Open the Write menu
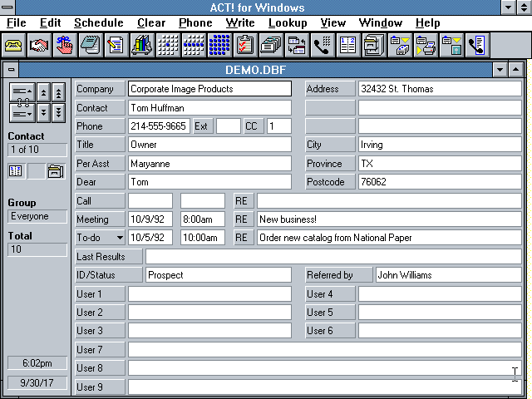This screenshot has height=399, width=532. click(240, 22)
